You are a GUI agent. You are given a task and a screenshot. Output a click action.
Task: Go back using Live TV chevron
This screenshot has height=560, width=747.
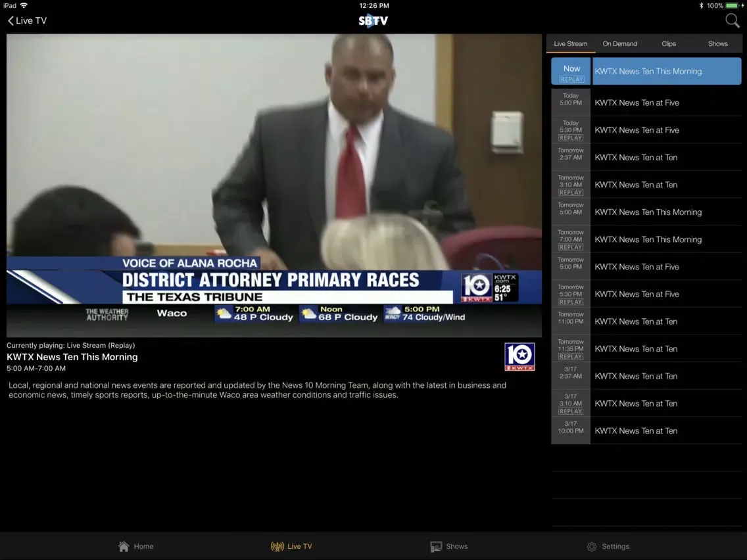(28, 20)
